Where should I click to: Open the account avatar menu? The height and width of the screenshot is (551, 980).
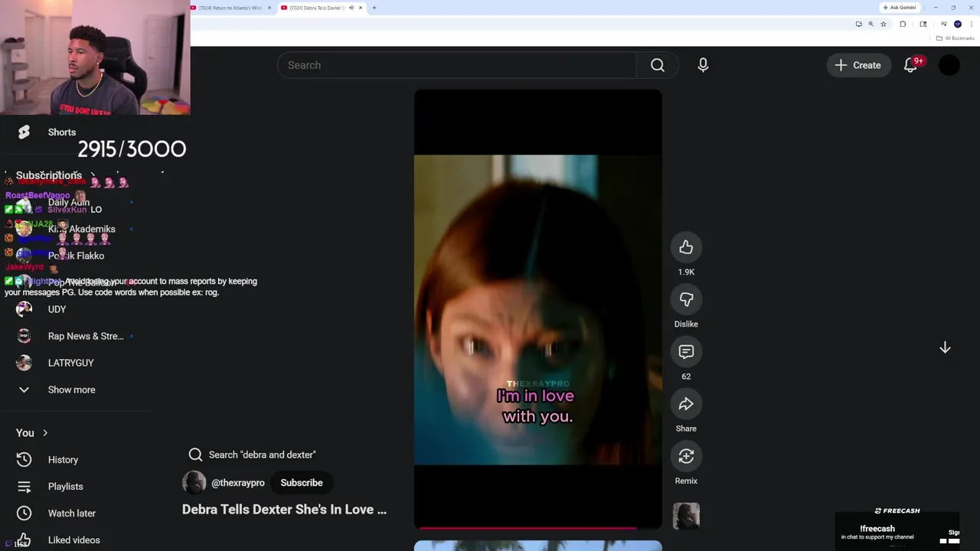click(949, 65)
